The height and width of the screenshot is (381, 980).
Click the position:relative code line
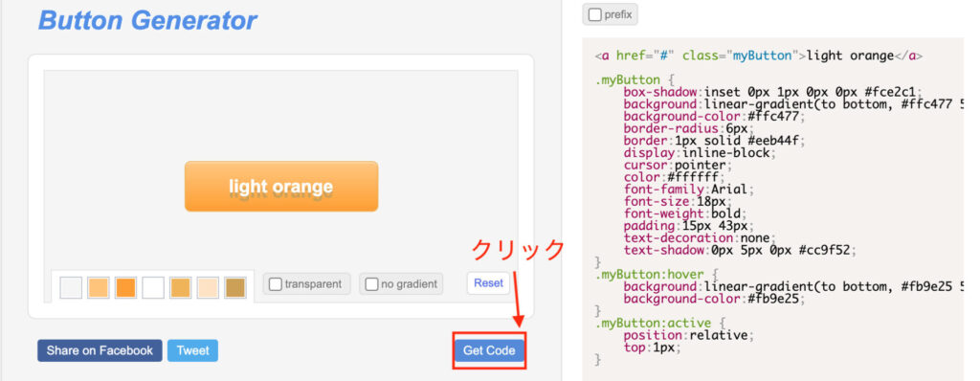click(x=689, y=335)
